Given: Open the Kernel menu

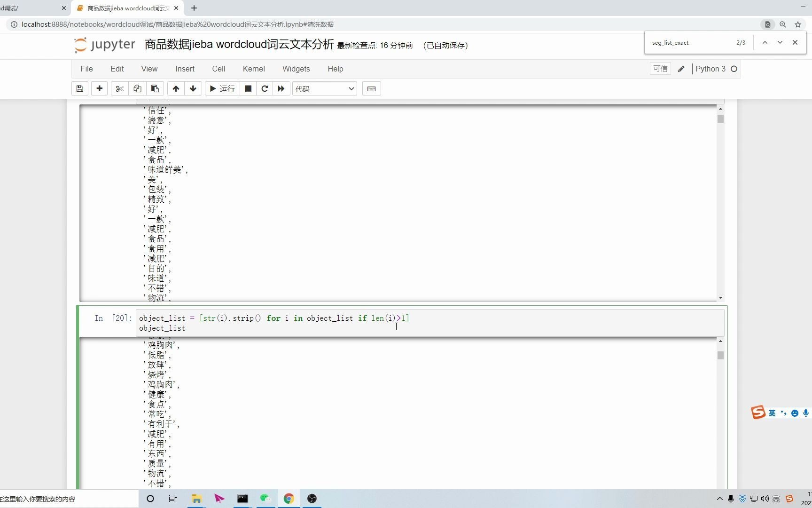Looking at the screenshot, I should 254,69.
